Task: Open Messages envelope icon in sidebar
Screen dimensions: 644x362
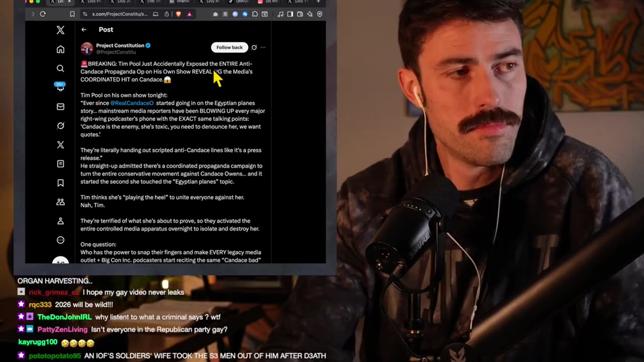Action: tap(60, 107)
